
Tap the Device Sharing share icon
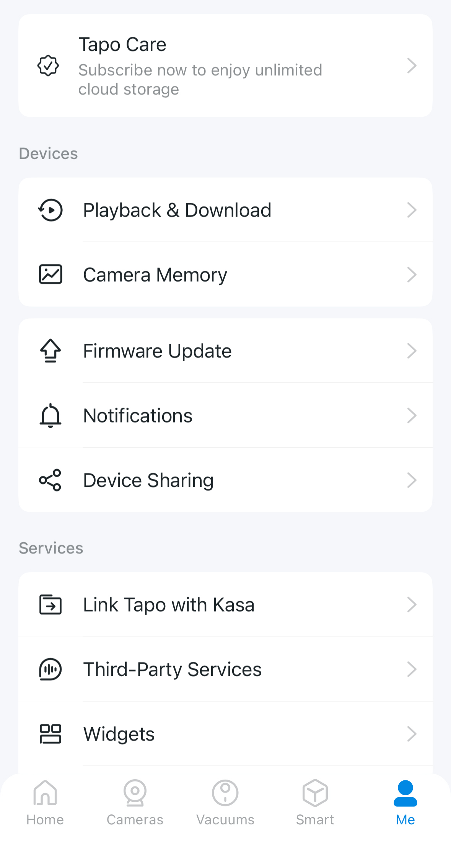[50, 480]
